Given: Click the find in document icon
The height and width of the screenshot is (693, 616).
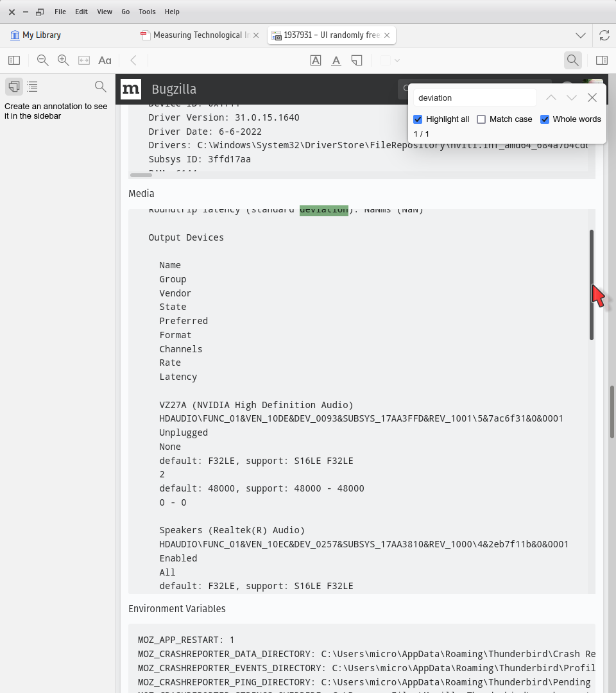Looking at the screenshot, I should (573, 60).
